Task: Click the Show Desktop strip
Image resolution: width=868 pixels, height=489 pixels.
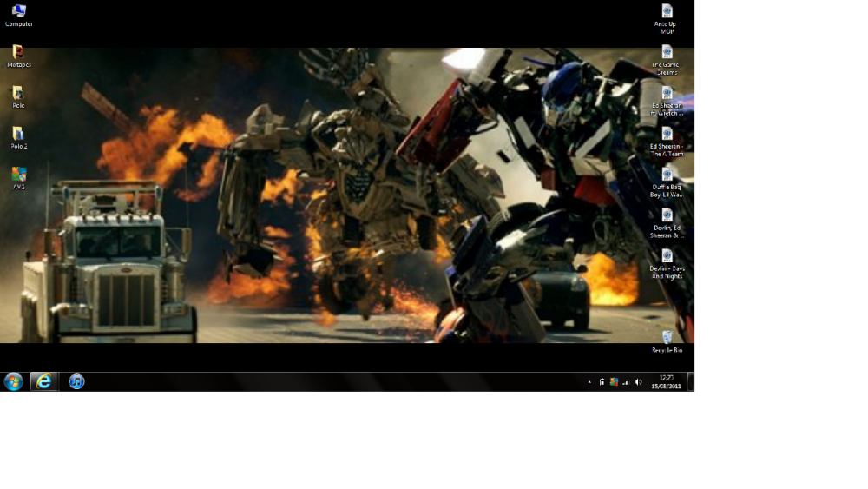Action: click(x=691, y=382)
